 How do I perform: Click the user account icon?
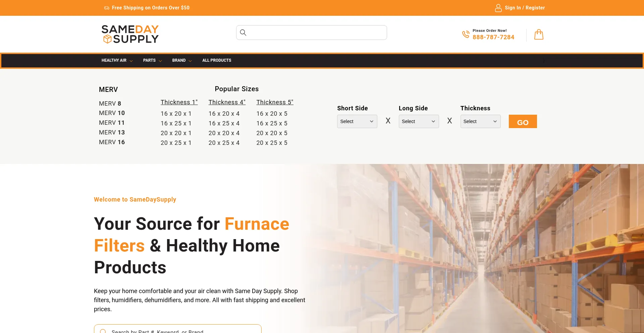point(498,8)
